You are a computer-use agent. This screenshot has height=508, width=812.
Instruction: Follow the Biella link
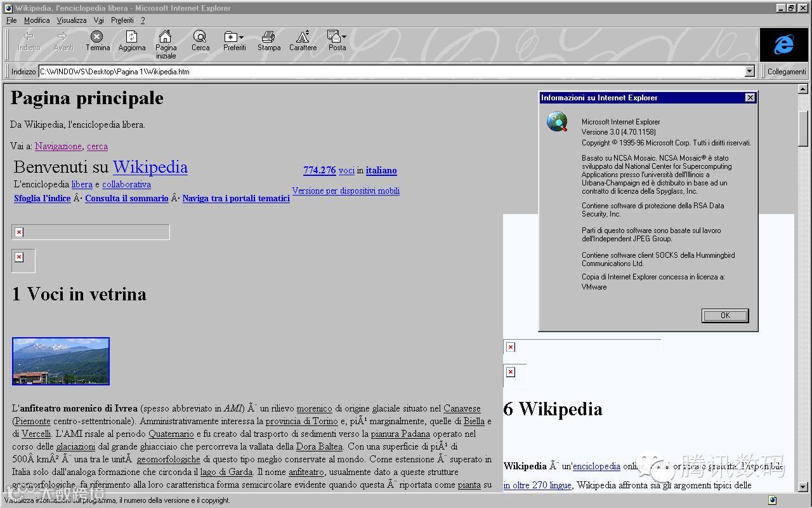474,421
